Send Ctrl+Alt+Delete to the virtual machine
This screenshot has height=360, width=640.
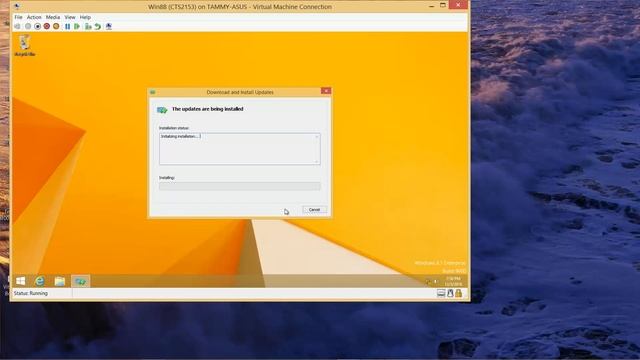[18, 27]
